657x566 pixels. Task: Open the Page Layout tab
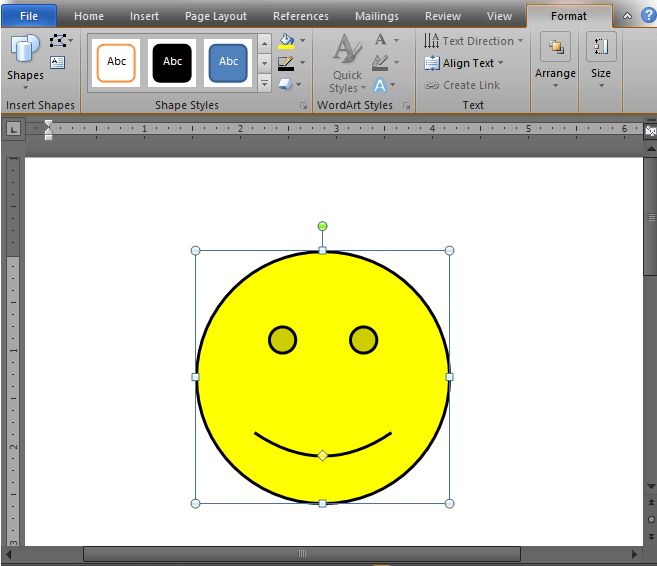point(216,16)
